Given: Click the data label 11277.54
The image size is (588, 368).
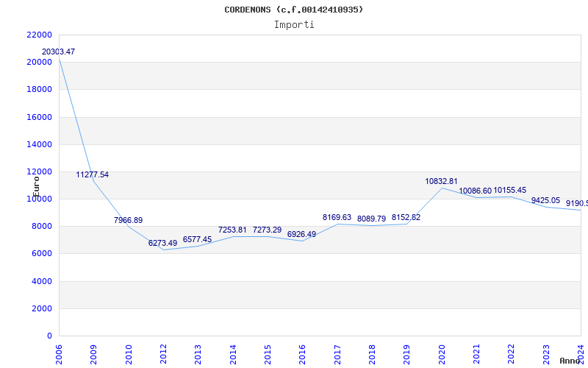Looking at the screenshot, I should pos(93,174).
